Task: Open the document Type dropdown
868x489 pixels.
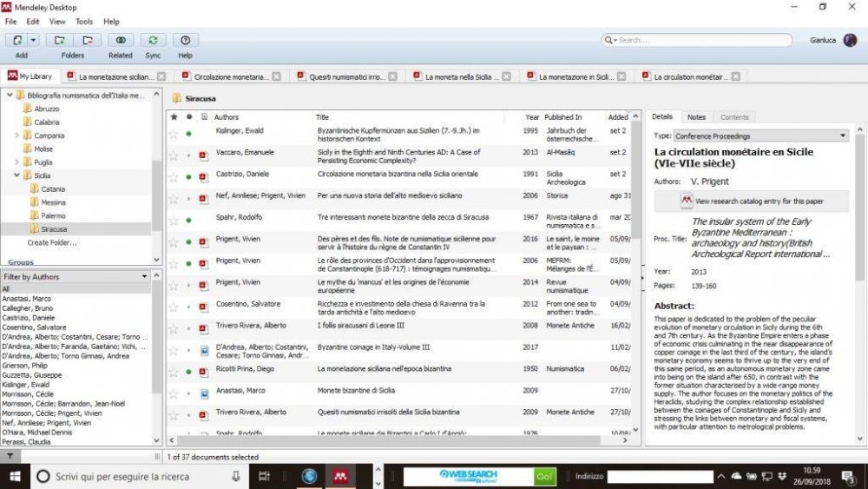Action: point(760,135)
